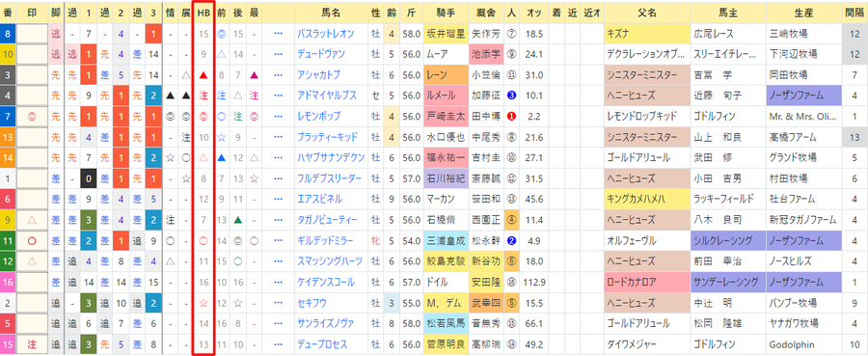Open horse link レモンポップ
The image size is (868, 356).
[318, 117]
